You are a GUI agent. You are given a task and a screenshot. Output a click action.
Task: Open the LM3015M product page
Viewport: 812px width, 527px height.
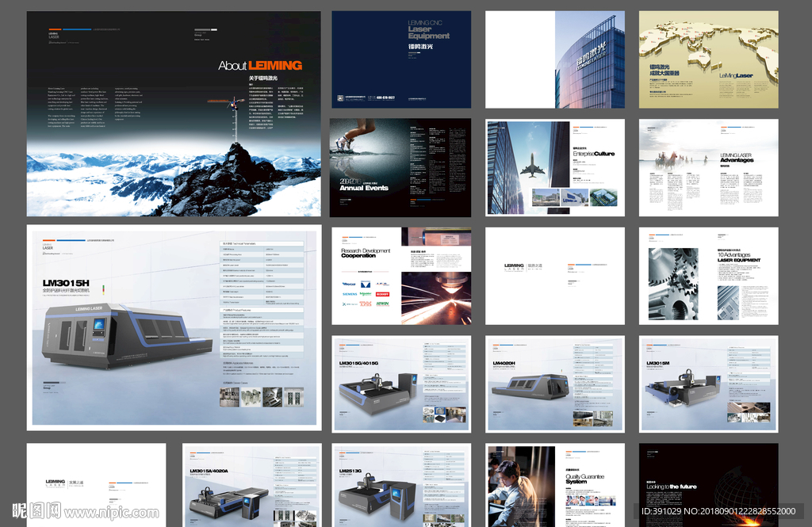point(708,384)
